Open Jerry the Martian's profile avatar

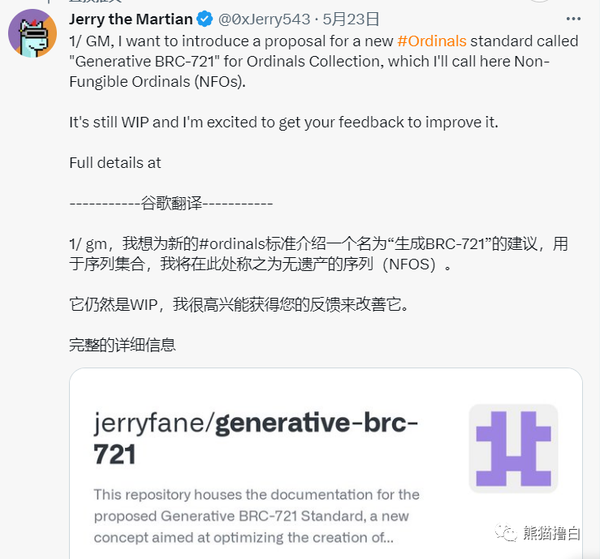[32, 33]
